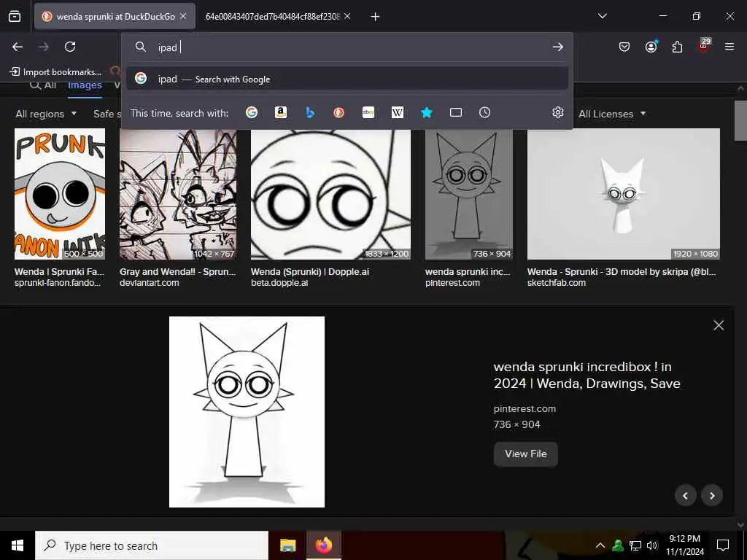The width and height of the screenshot is (747, 560).
Task: Open File Explorer from taskbar
Action: [287, 545]
